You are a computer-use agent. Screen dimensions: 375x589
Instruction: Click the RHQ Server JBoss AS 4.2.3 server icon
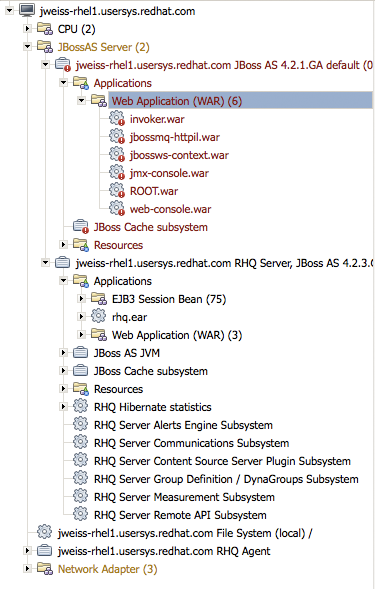62,263
